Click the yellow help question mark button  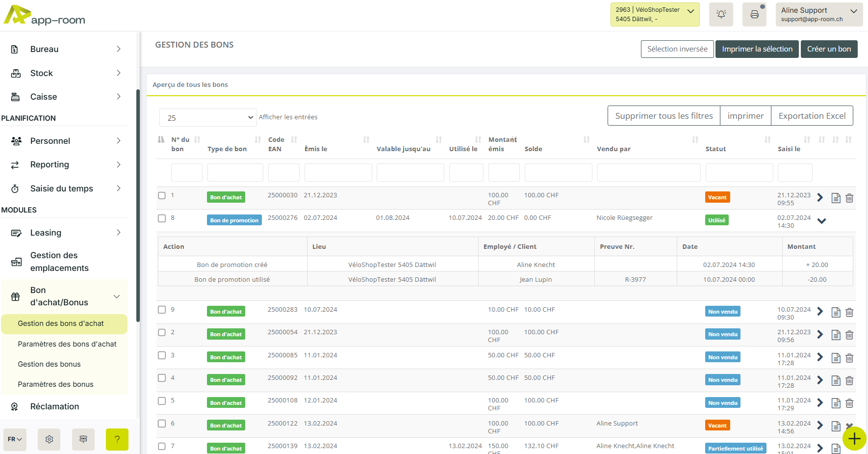click(117, 439)
